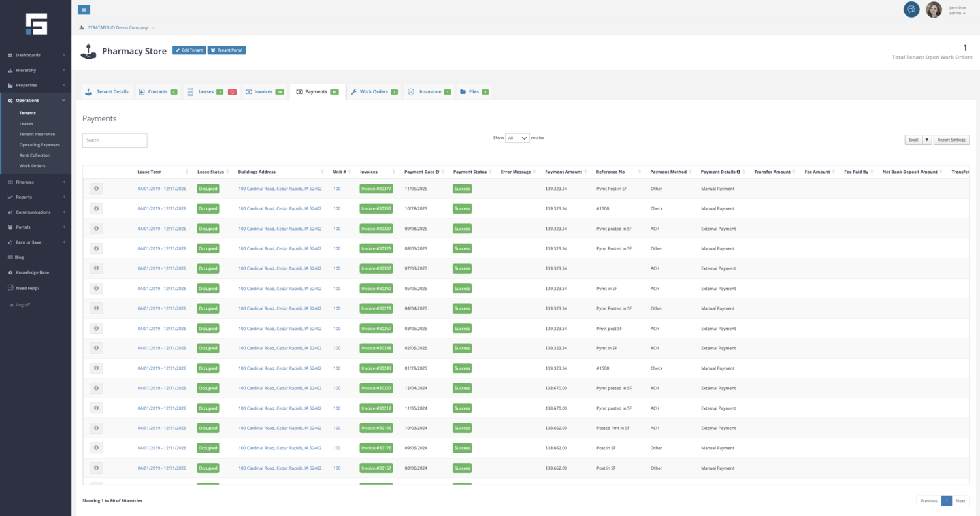Image resolution: width=980 pixels, height=516 pixels.
Task: Toggle sorting on Payment Method column
Action: [668, 172]
